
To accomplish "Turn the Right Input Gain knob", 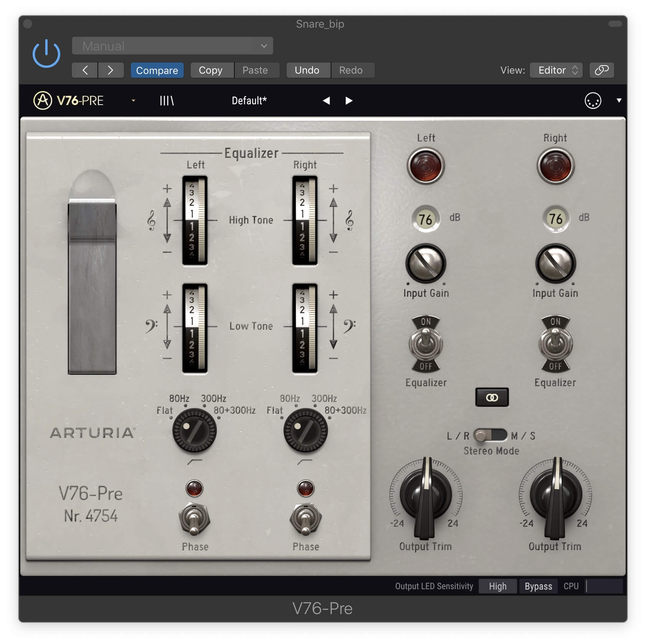I will [x=555, y=264].
